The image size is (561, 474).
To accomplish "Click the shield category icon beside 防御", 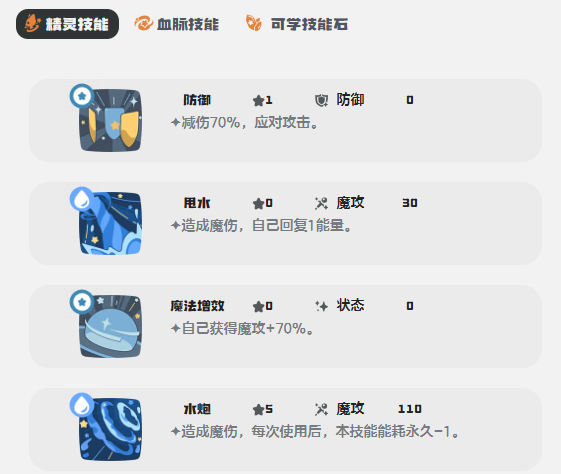I will pyautogui.click(x=321, y=100).
